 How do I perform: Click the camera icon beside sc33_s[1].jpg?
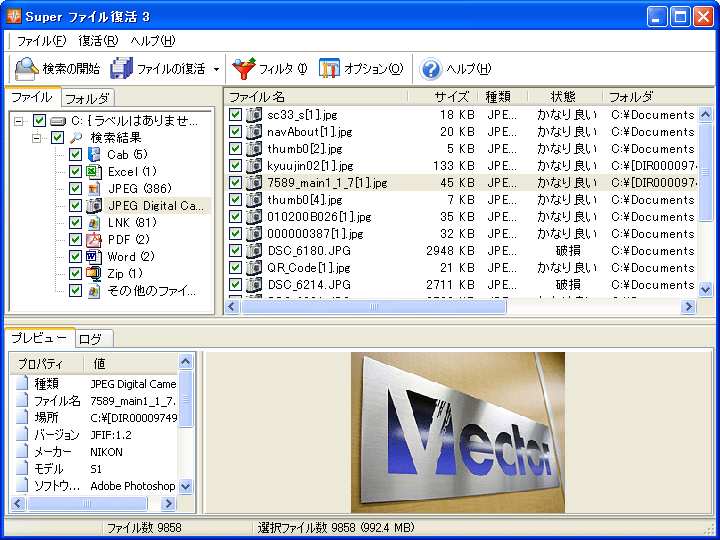pyautogui.click(x=254, y=114)
